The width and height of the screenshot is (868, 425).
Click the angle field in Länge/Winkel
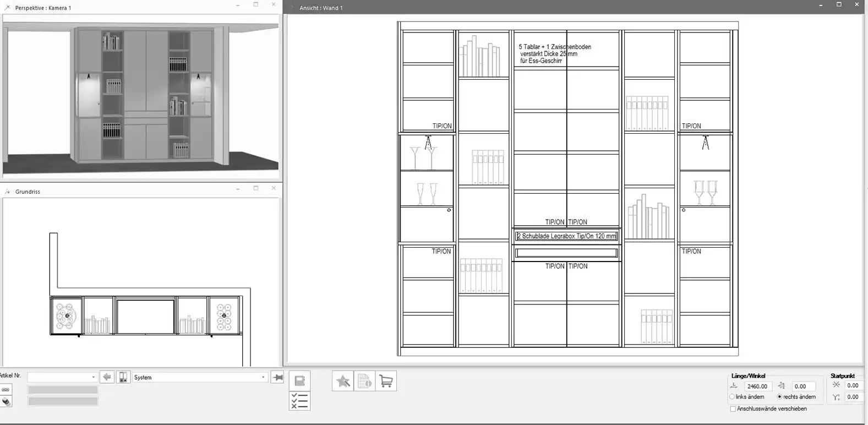803,386
